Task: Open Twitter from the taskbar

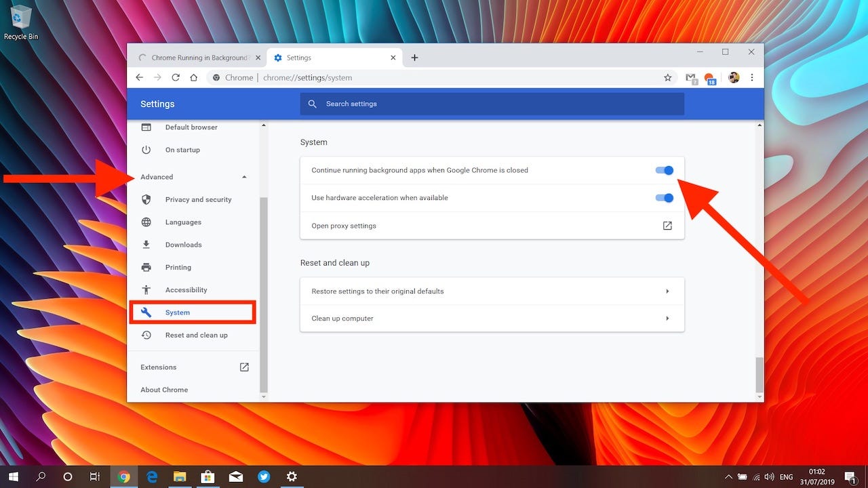Action: point(264,476)
